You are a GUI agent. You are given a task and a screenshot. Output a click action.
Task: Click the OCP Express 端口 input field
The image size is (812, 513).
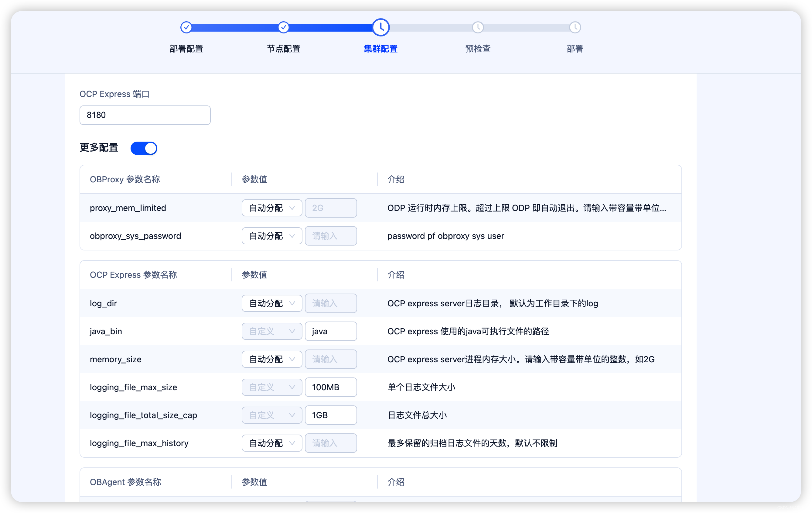pos(145,115)
